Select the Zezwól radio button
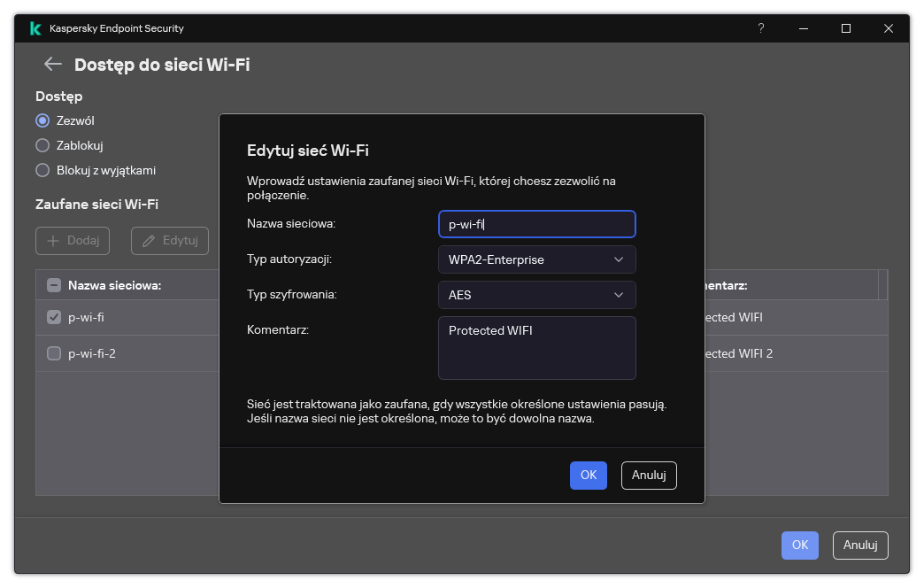Image resolution: width=924 pixels, height=588 pixels. [x=42, y=120]
